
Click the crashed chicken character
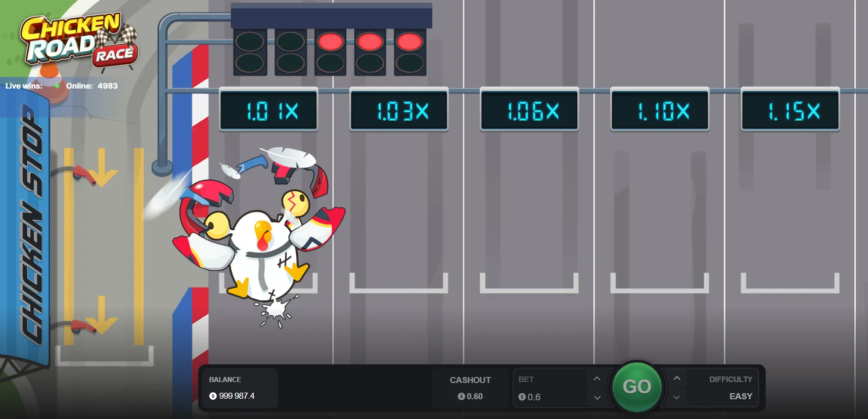[259, 237]
